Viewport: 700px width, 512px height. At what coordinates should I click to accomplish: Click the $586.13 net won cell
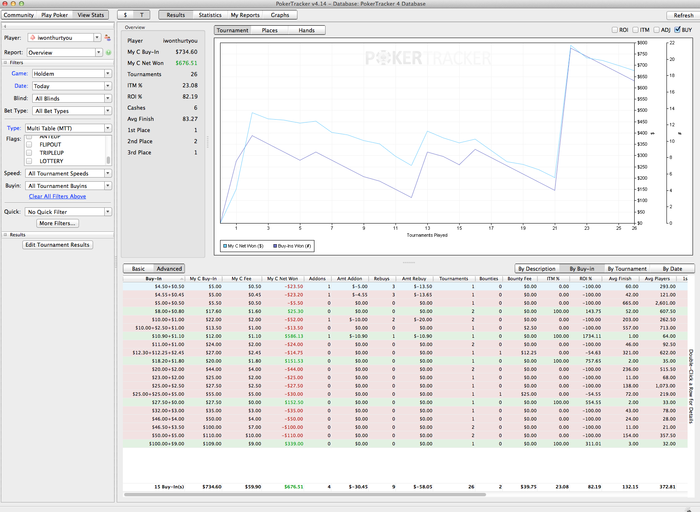[x=293, y=336]
